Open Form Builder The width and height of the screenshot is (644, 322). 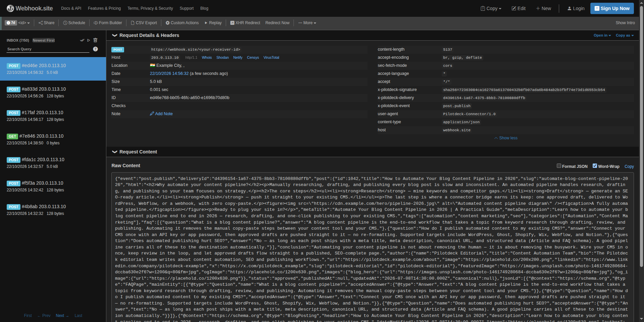[108, 23]
